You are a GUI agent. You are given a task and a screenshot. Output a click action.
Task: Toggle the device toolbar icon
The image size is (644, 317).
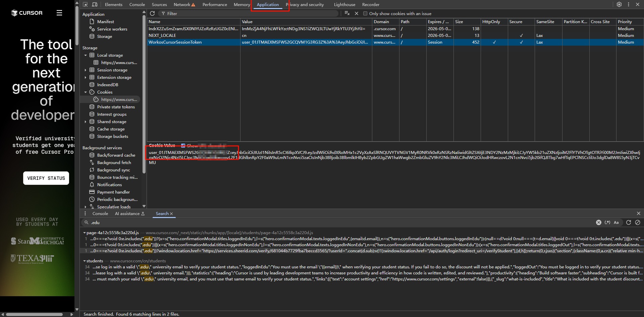pyautogui.click(x=95, y=4)
